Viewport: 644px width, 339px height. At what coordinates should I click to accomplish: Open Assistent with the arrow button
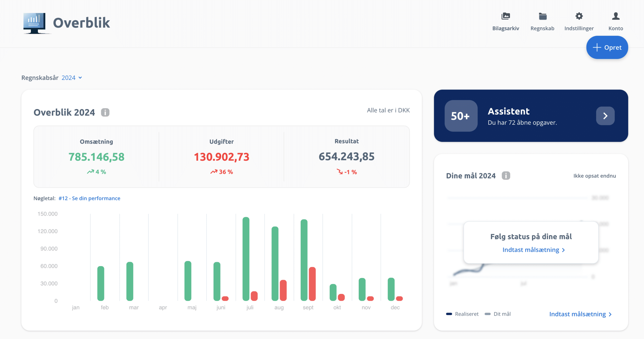(x=605, y=116)
